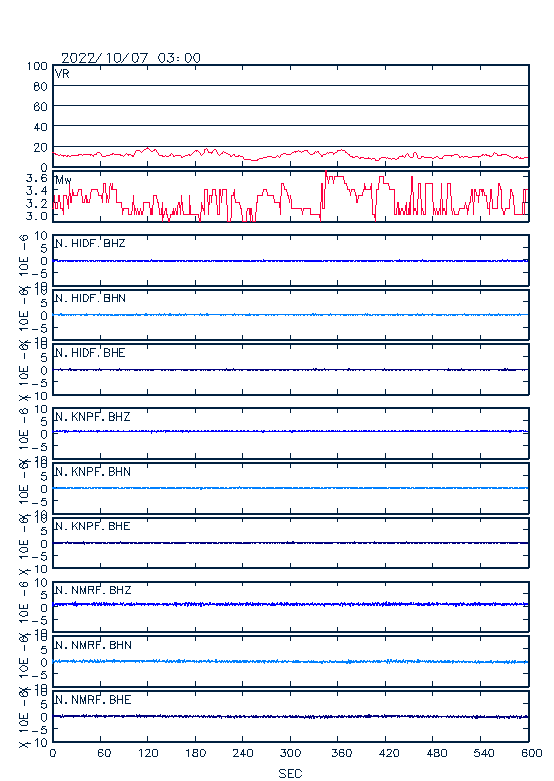The width and height of the screenshot is (554, 781).
Task: Click the N.NMRF.BHN trace label
Action: point(93,645)
